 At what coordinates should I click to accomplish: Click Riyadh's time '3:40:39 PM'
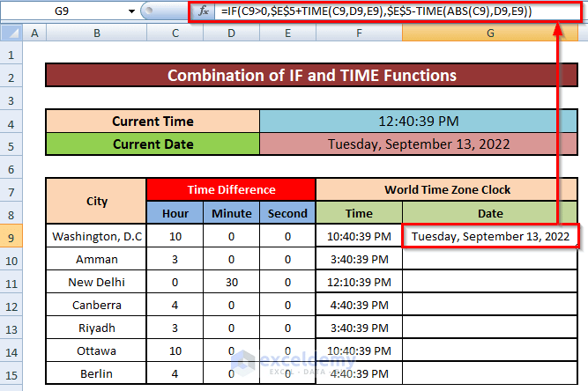[x=359, y=328]
